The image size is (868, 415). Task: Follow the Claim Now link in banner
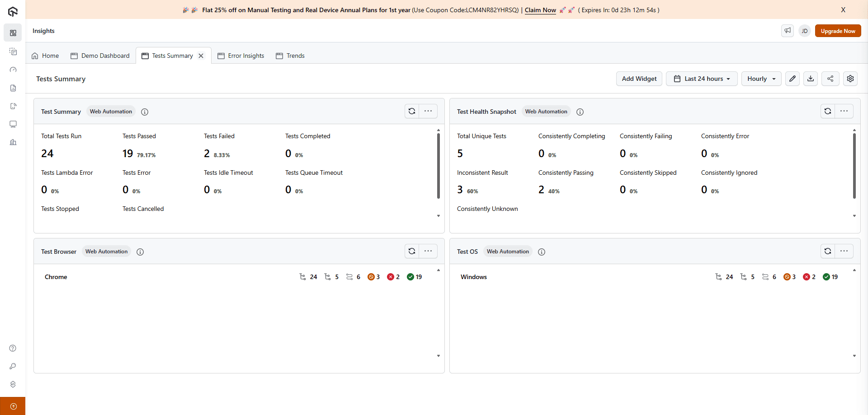pos(540,10)
